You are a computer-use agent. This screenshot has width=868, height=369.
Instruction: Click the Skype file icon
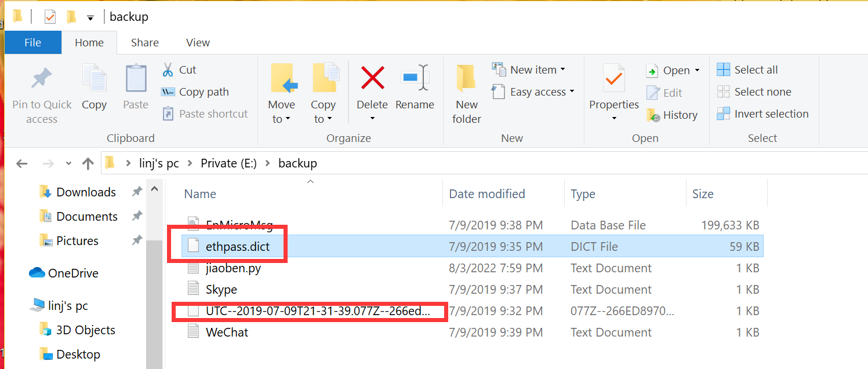[x=194, y=289]
